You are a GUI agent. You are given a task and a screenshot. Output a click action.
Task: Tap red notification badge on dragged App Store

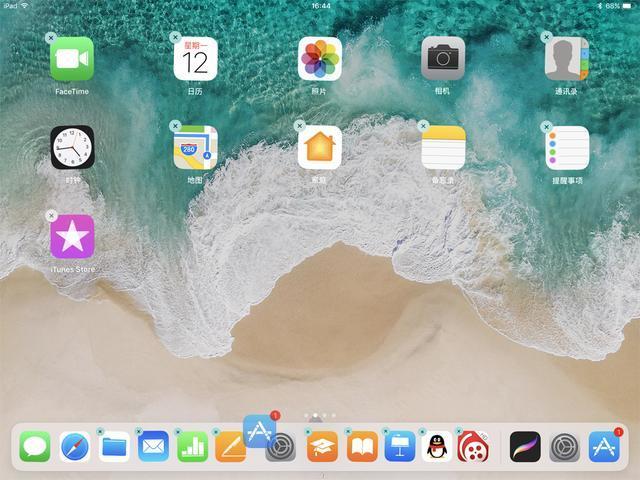[x=275, y=416]
